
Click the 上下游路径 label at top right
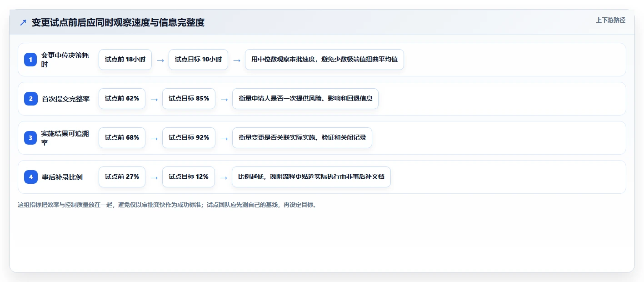point(610,20)
